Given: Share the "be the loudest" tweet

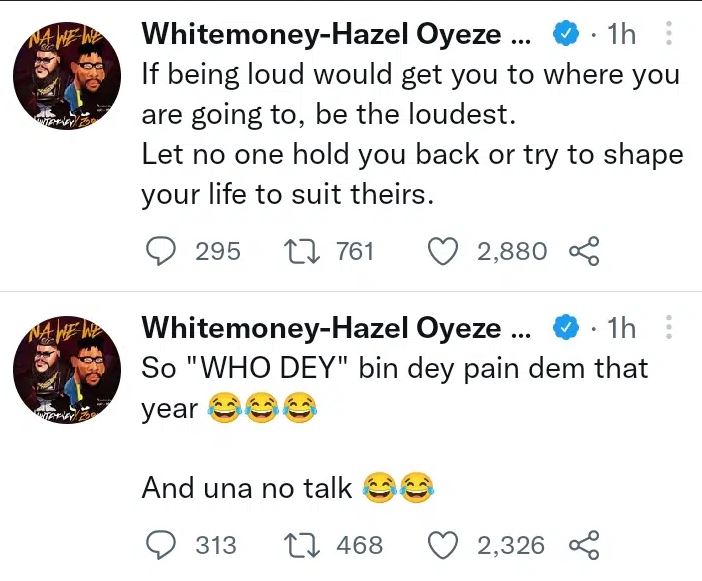Looking at the screenshot, I should (x=582, y=251).
